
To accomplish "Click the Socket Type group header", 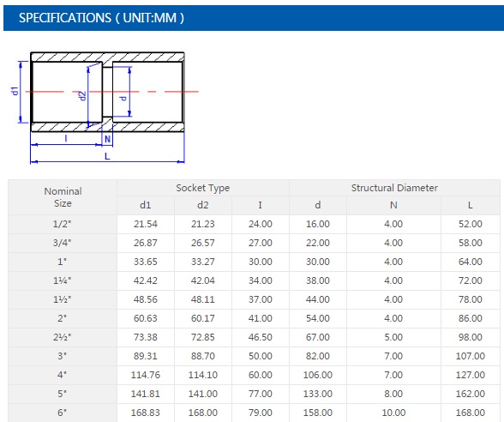I will click(x=203, y=188).
